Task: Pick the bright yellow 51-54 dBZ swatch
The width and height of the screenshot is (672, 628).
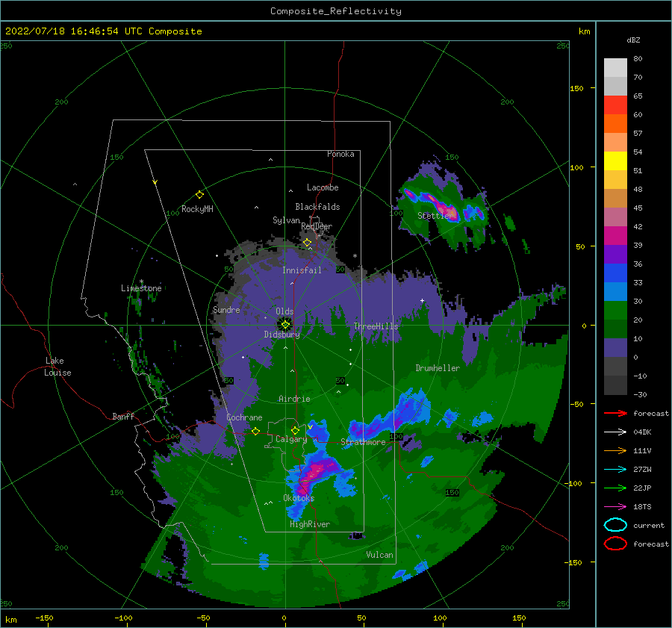Action: click(x=615, y=161)
